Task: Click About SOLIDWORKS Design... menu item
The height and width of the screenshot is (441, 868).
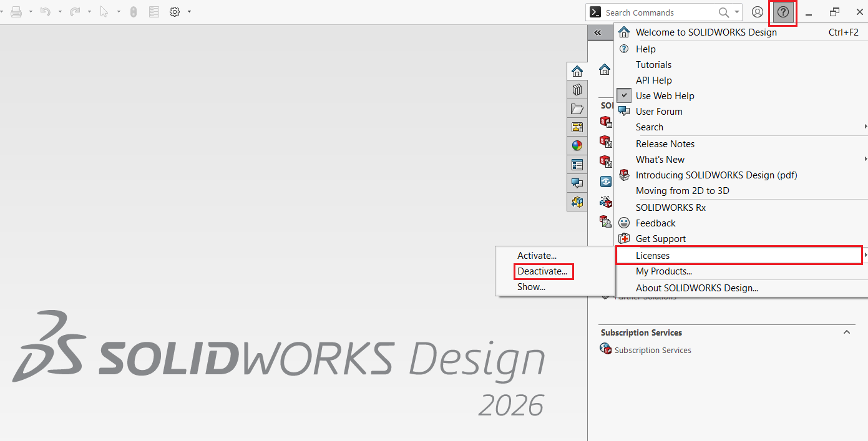Action: click(x=696, y=288)
